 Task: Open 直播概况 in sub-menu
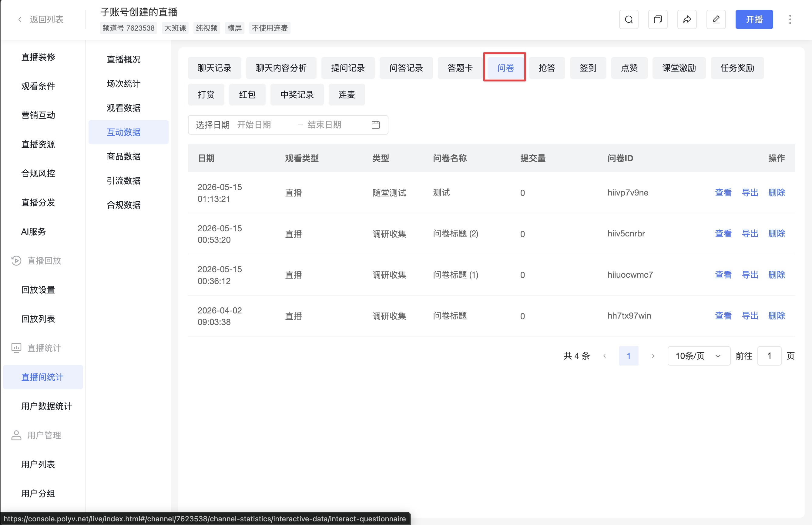click(x=123, y=59)
